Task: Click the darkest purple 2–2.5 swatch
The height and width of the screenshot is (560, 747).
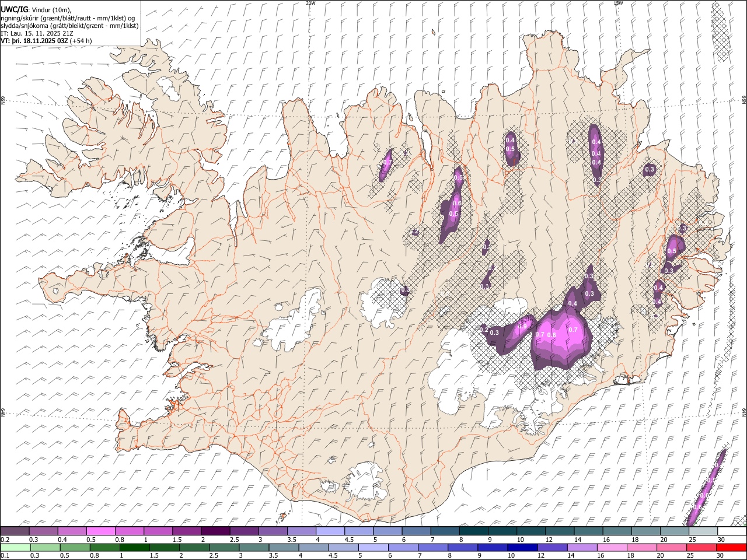Action: pyautogui.click(x=215, y=531)
